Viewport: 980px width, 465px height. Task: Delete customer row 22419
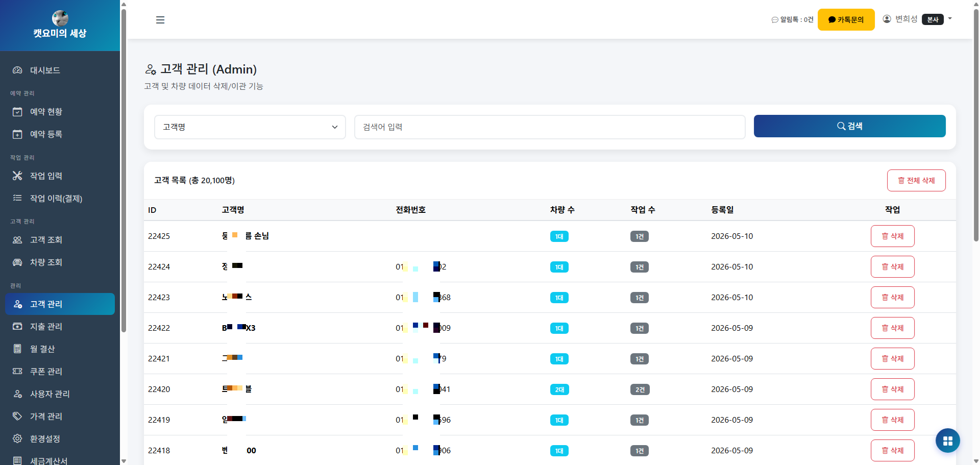[x=892, y=420]
